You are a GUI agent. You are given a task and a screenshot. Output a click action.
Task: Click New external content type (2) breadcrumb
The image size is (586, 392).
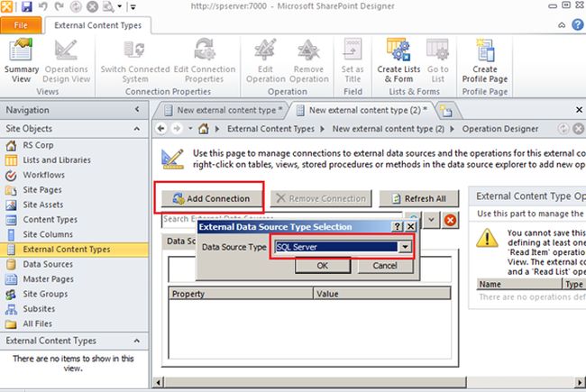(389, 129)
